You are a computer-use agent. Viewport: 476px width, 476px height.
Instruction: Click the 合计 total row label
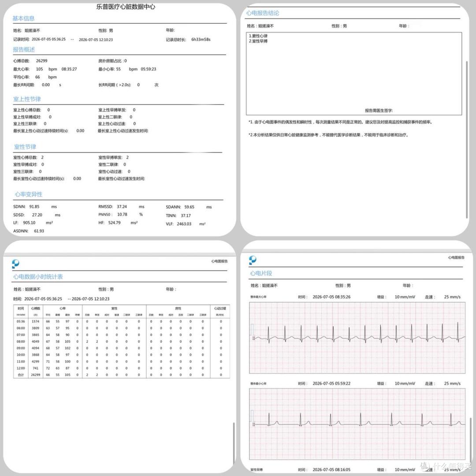pyautogui.click(x=21, y=375)
